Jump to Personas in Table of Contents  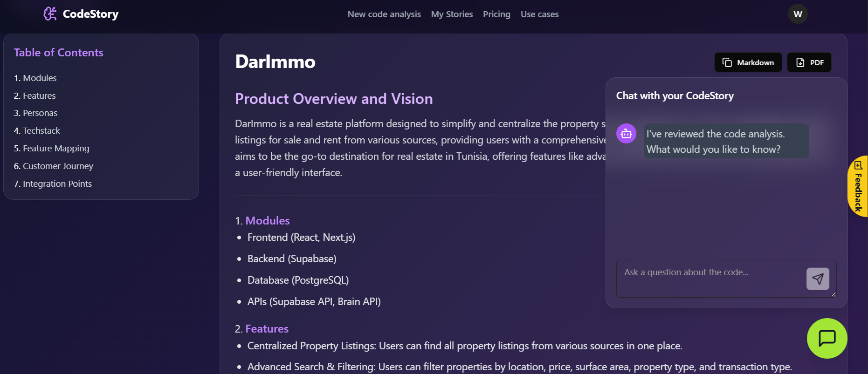(35, 113)
